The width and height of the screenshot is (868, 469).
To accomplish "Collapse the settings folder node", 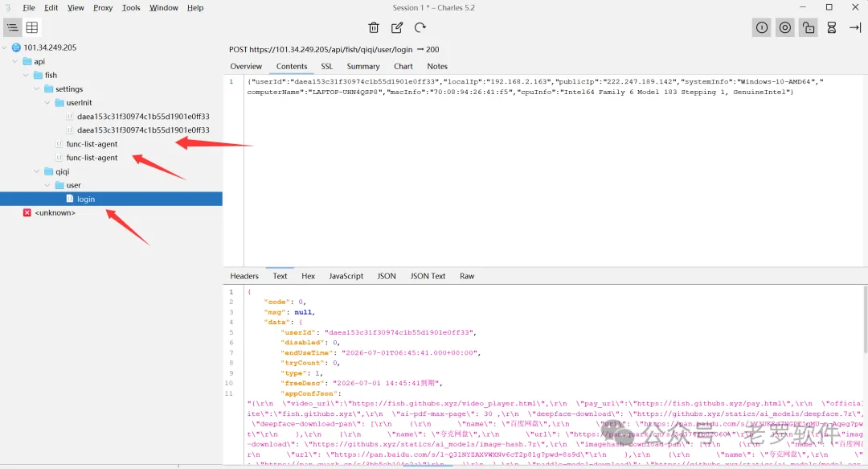I will pyautogui.click(x=36, y=88).
